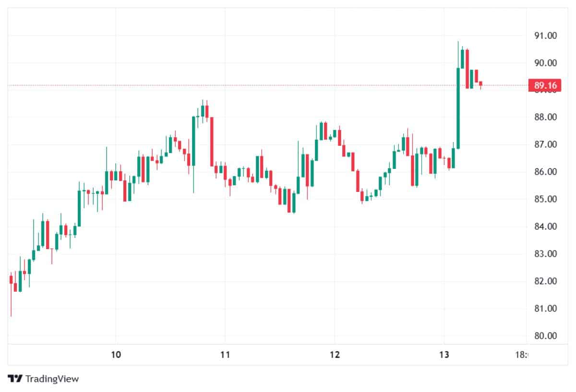Click the red 89.16 current price label
576x392 pixels.
coord(545,86)
